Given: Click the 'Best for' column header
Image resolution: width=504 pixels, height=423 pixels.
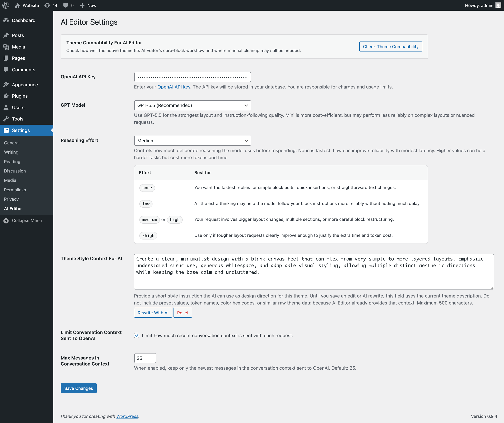Looking at the screenshot, I should pyautogui.click(x=202, y=173).
